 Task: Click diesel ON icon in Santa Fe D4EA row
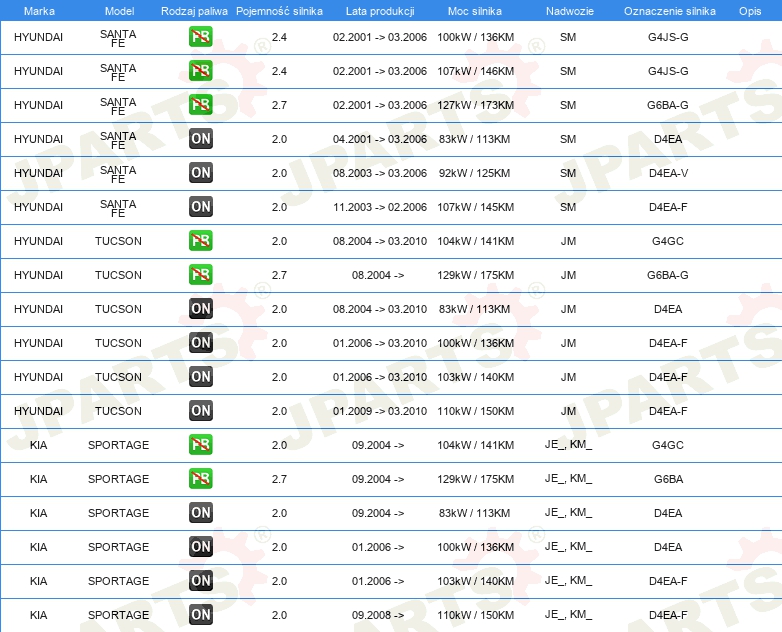(200, 139)
